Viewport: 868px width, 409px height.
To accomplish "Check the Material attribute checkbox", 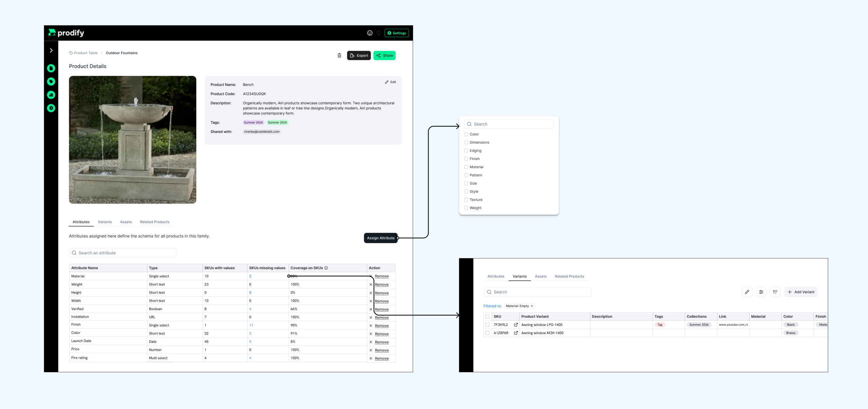I will click(466, 167).
